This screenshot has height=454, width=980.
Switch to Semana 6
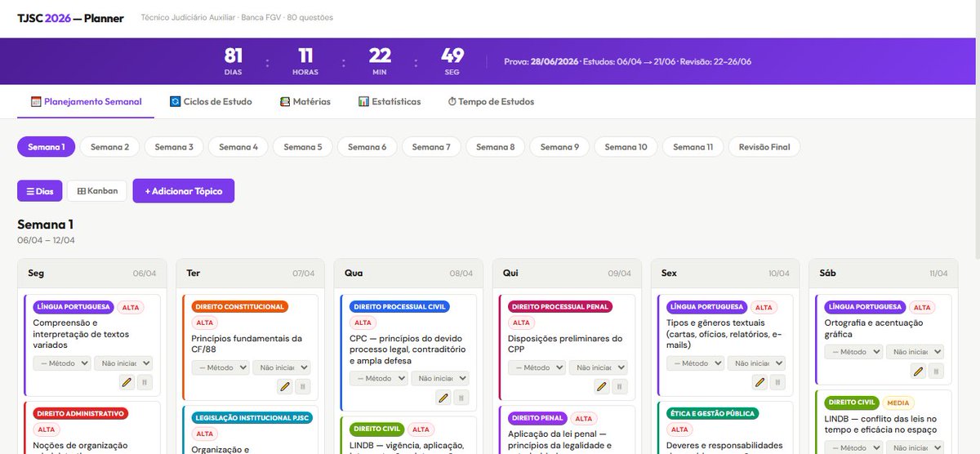(x=367, y=147)
